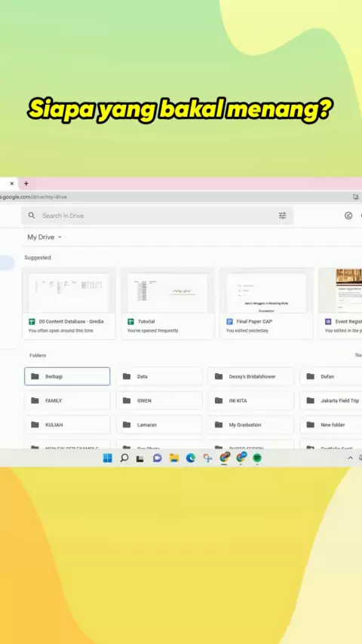The height and width of the screenshot is (644, 362).
Task: Click the taskbar search icon
Action: point(124,458)
